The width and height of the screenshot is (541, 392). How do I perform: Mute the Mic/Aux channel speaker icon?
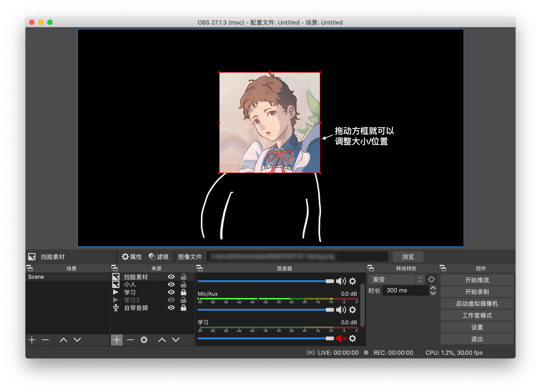coord(341,310)
